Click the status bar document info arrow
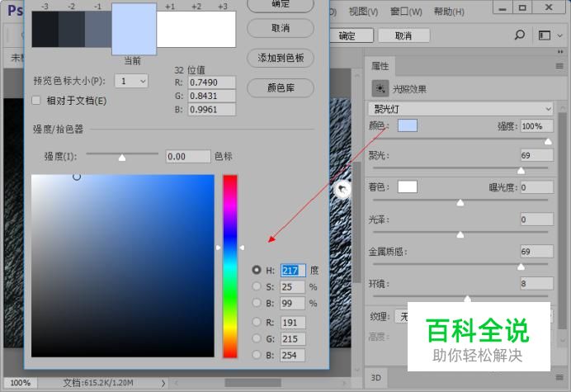This screenshot has height=392, width=571. point(163,383)
